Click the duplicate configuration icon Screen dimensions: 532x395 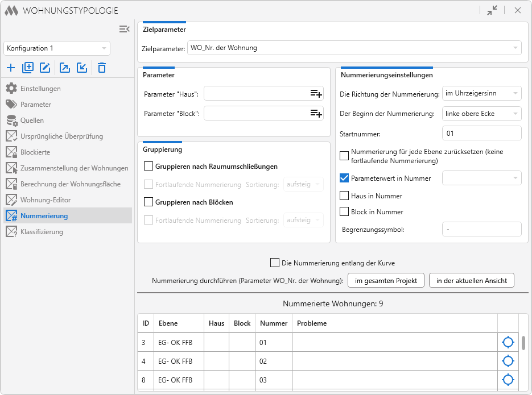coord(28,68)
